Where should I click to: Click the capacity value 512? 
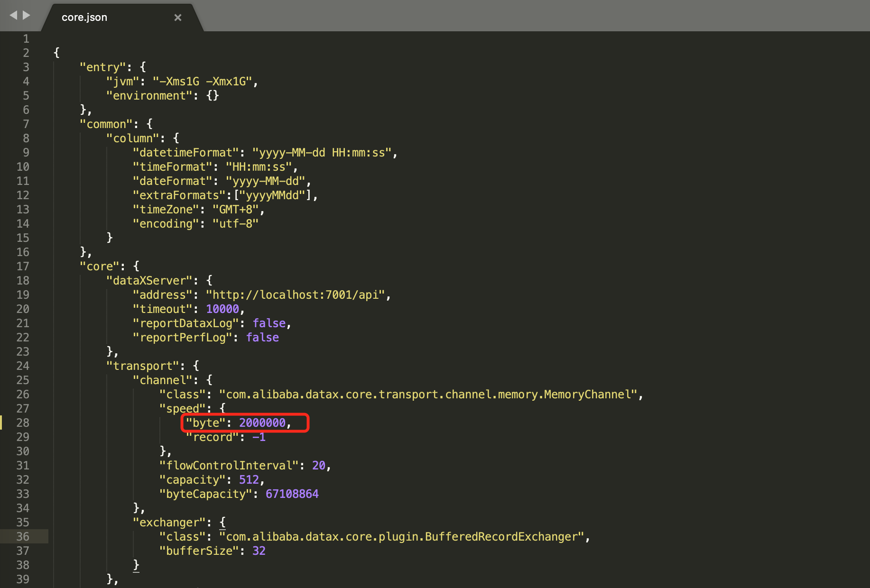(249, 480)
